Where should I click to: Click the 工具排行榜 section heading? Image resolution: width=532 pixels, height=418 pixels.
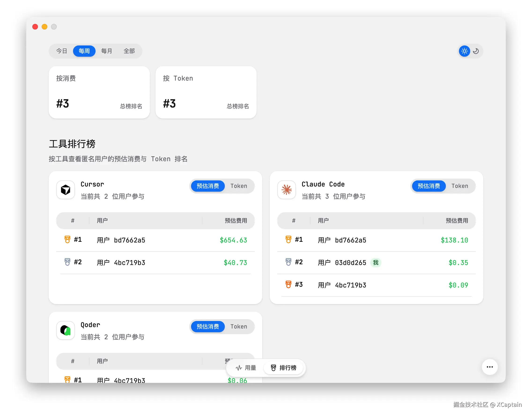(72, 144)
